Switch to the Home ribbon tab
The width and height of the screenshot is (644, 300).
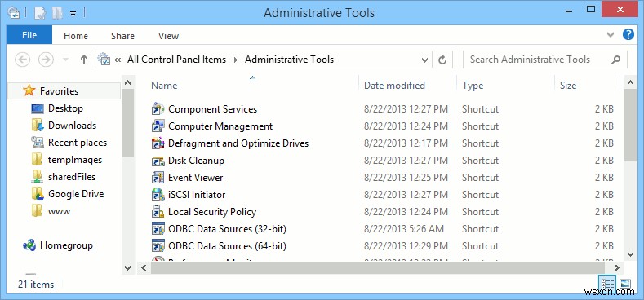[x=76, y=36]
